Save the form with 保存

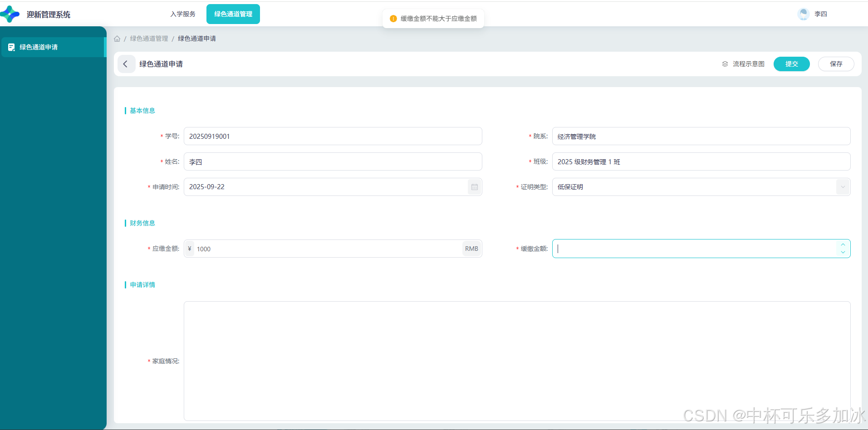pos(836,64)
